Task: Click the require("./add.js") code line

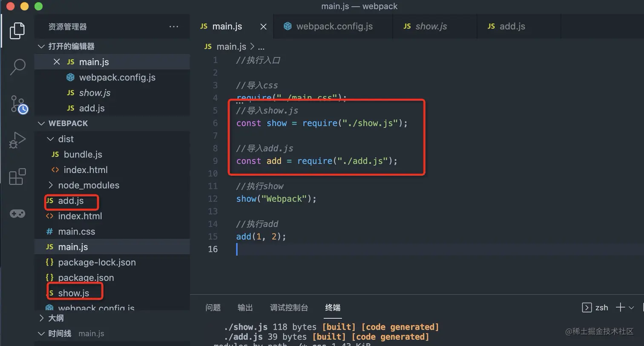Action: tap(317, 161)
